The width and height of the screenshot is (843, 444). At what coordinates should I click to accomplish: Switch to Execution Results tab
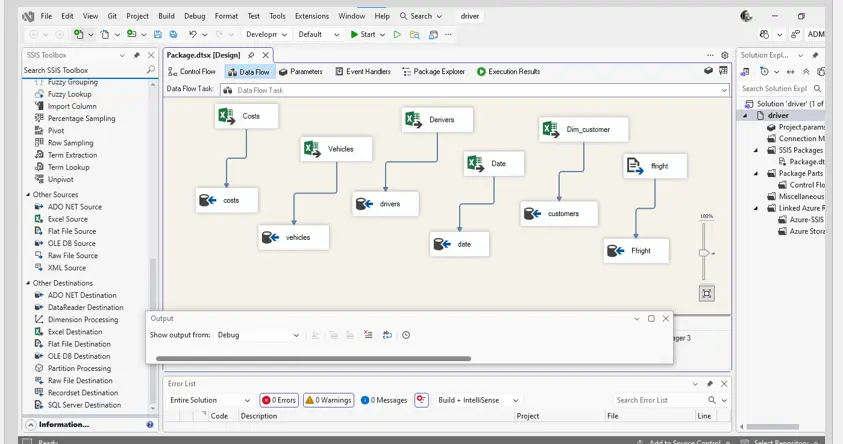coord(508,71)
